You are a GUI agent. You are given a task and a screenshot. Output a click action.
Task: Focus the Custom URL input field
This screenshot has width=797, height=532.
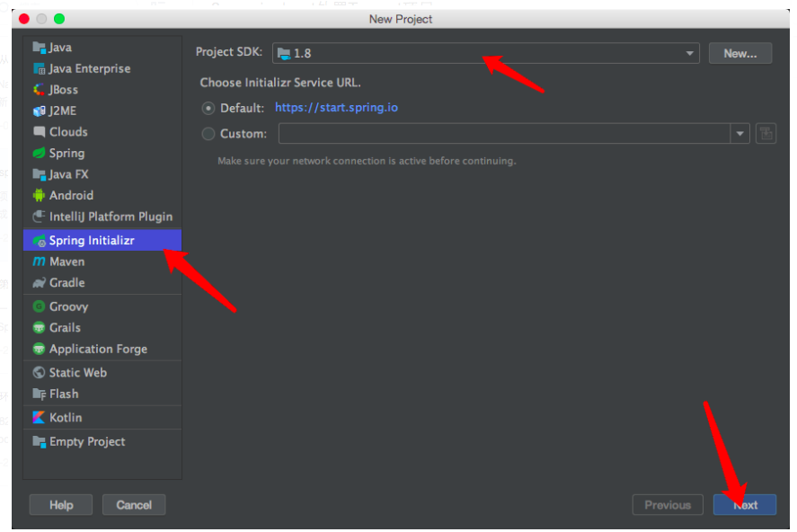(x=504, y=134)
